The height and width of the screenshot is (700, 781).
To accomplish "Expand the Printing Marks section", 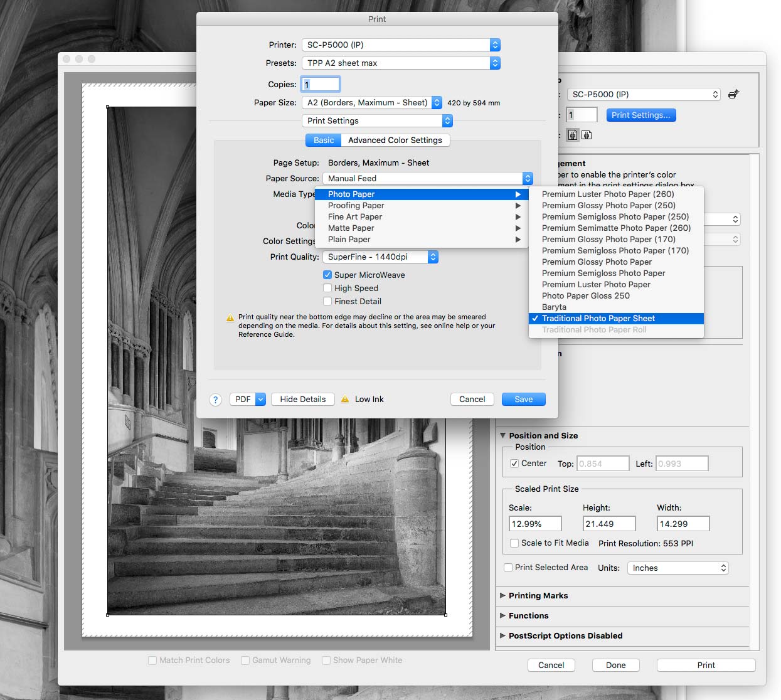I will (x=503, y=596).
